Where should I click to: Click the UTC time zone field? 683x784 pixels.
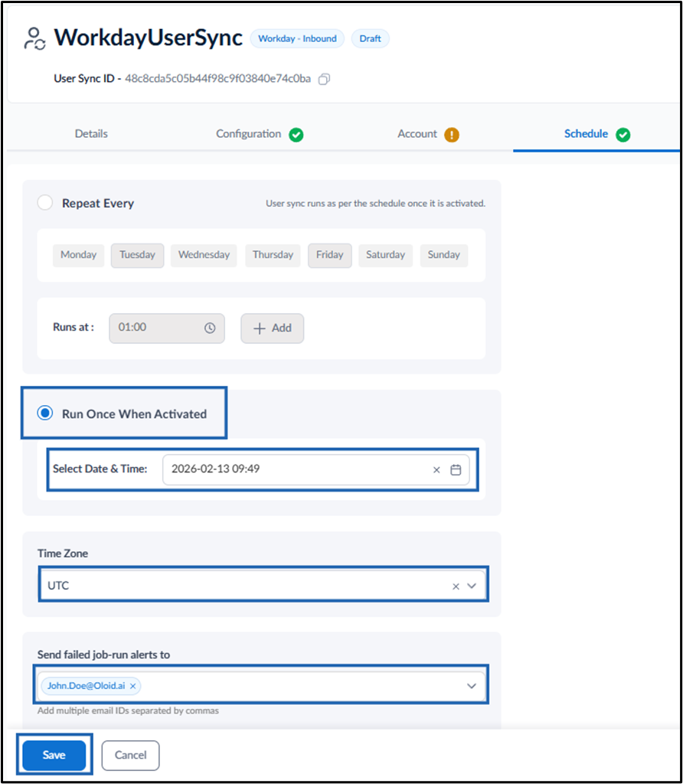[263, 586]
